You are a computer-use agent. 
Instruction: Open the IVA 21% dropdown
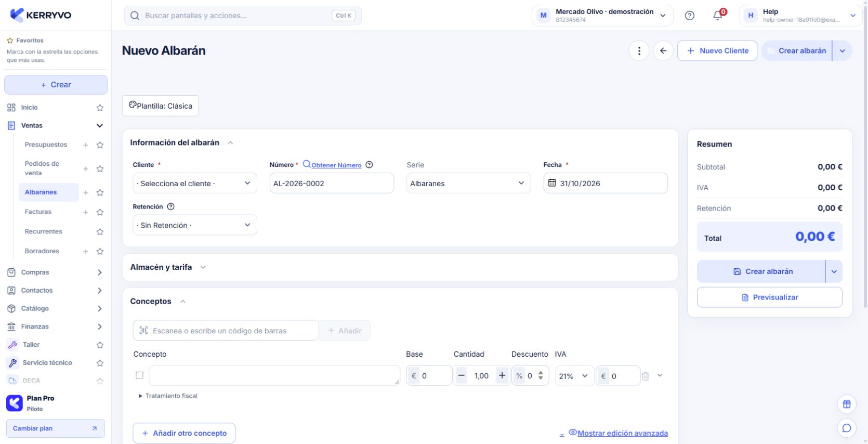[574, 376]
